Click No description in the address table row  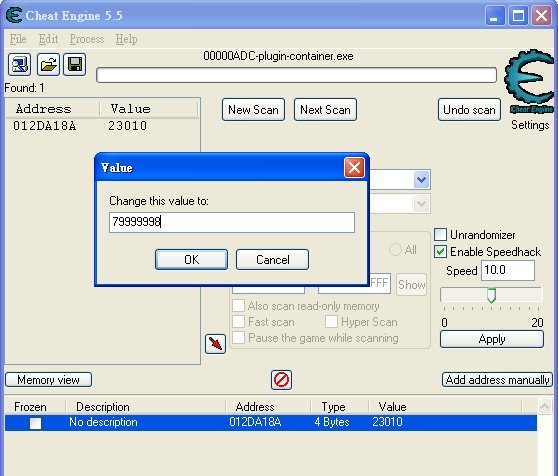point(103,422)
